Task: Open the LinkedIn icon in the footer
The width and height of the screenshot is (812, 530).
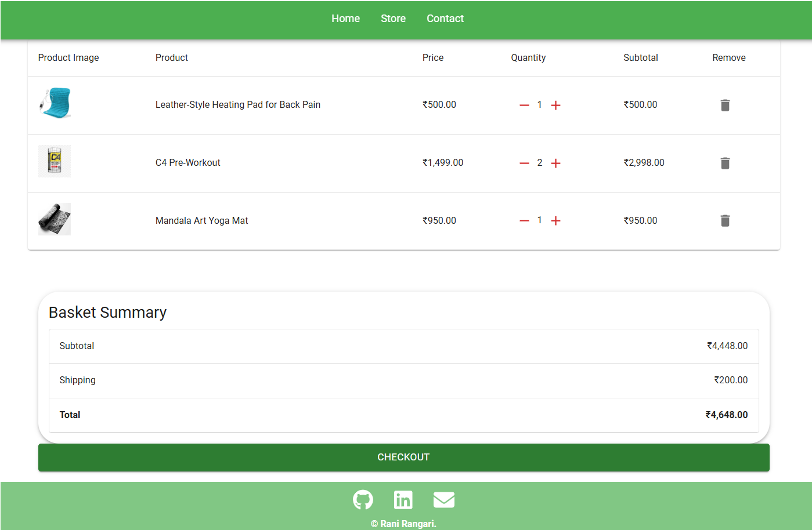Action: pos(403,499)
